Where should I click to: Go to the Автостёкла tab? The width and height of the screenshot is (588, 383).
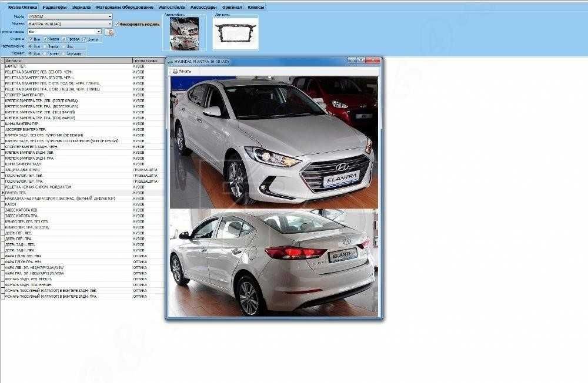point(172,7)
